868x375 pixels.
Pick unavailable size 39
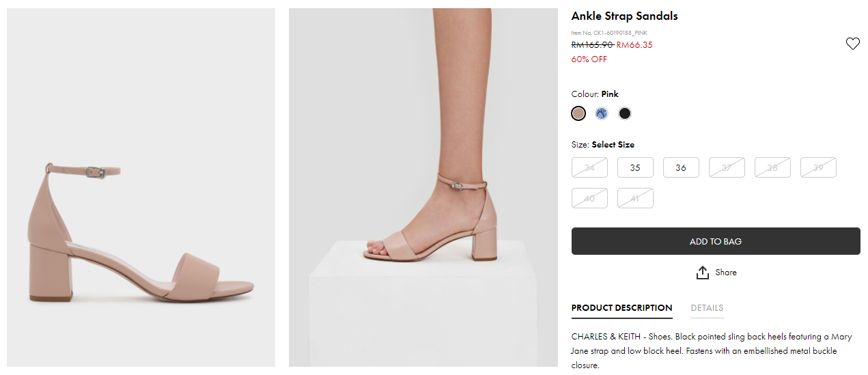tap(818, 167)
